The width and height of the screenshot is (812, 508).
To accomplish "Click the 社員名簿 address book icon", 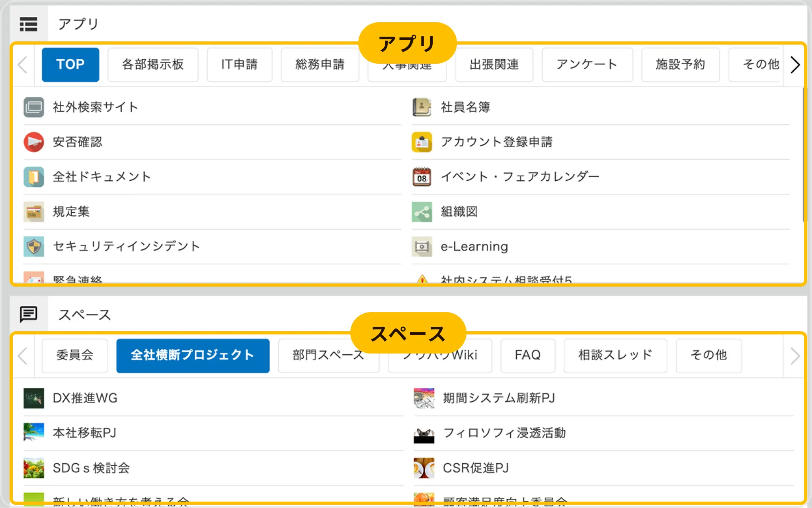I will 422,107.
